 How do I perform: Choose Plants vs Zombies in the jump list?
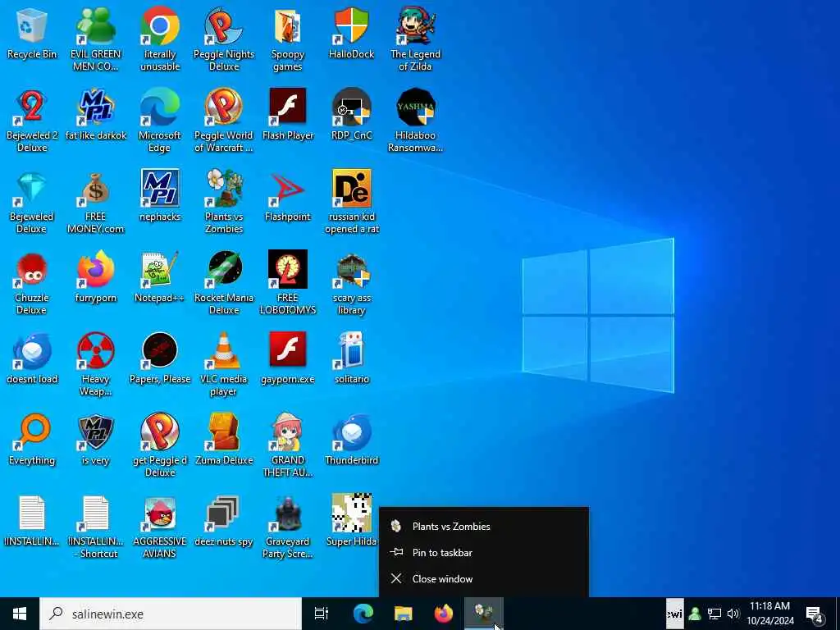[484, 527]
